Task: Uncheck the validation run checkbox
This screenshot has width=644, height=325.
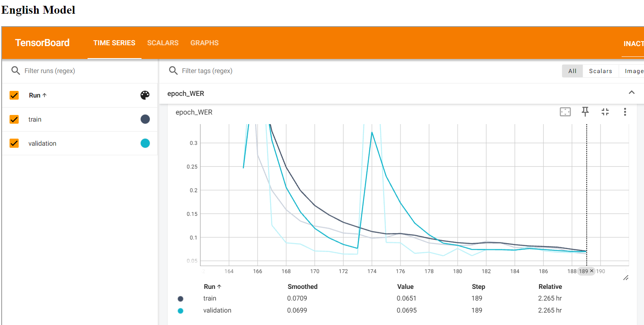Action: [14, 143]
